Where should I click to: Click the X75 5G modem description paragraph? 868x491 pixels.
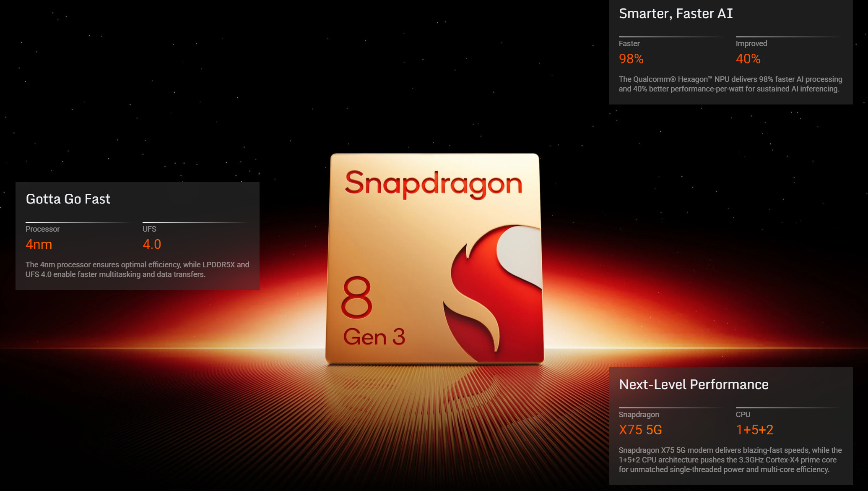730,460
